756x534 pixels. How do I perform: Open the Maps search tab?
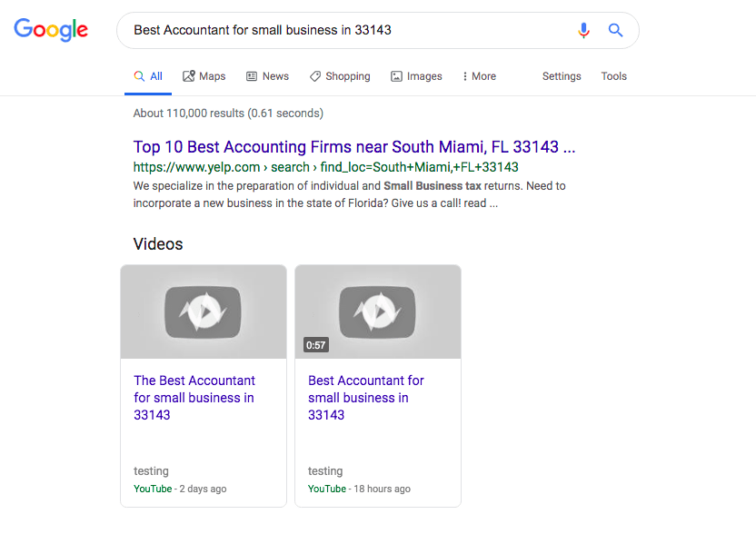coord(204,76)
